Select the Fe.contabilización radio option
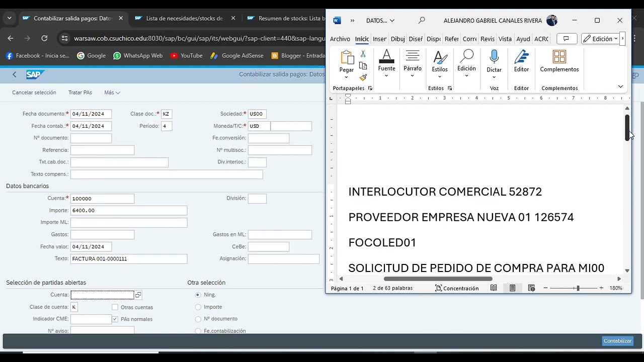Viewport: 644px width, 362px height. coord(198,331)
